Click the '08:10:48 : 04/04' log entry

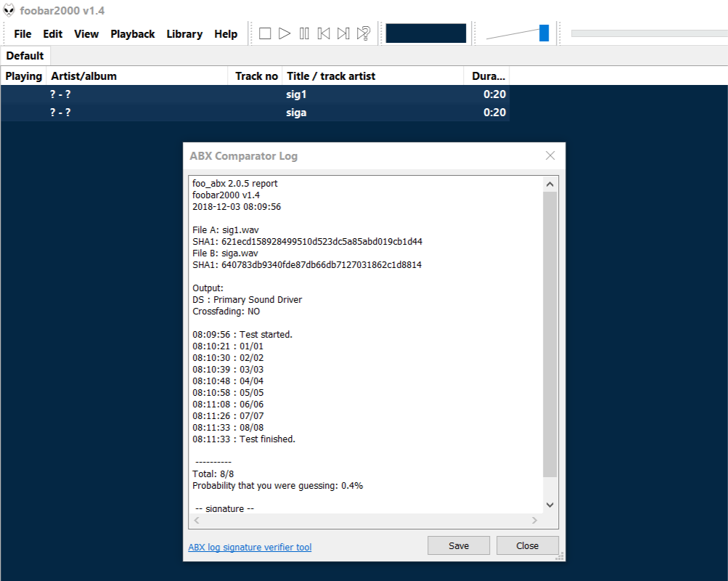(x=228, y=381)
